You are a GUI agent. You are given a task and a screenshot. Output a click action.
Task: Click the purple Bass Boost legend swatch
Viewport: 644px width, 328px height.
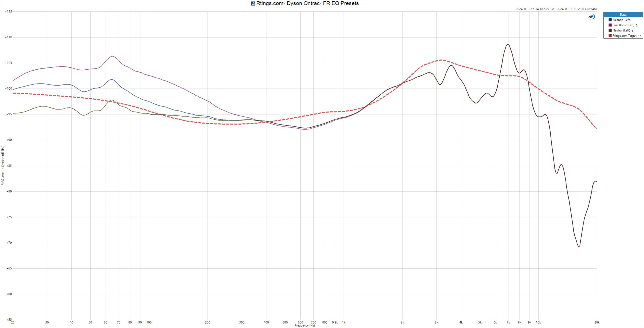tap(610, 25)
